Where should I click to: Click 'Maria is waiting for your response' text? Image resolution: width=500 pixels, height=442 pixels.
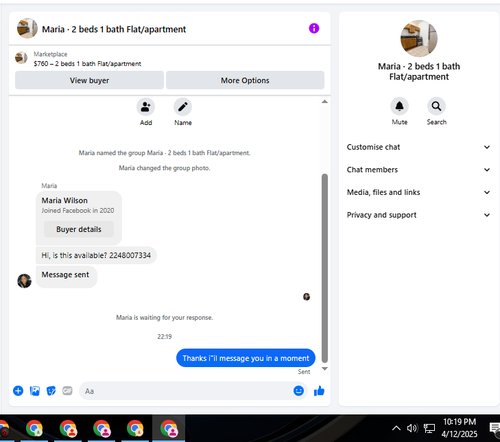click(x=164, y=317)
